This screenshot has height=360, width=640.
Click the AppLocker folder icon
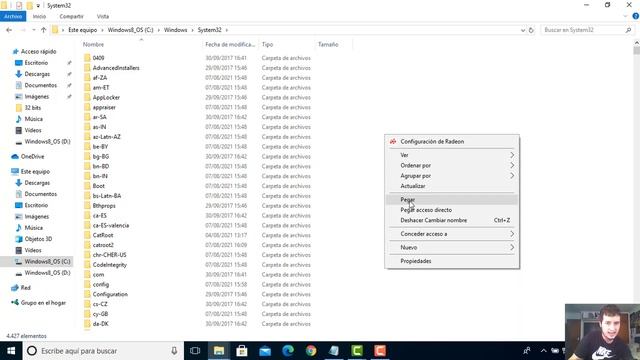(x=87, y=97)
